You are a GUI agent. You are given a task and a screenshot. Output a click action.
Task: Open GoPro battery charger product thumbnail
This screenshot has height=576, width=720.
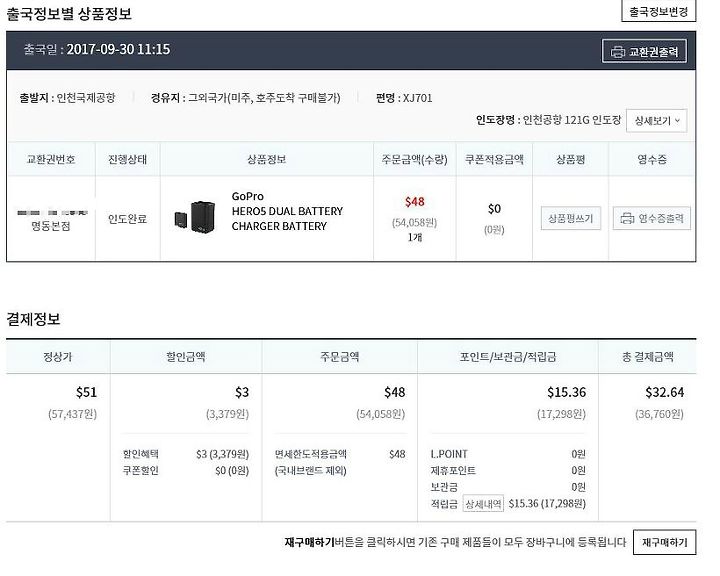(195, 217)
